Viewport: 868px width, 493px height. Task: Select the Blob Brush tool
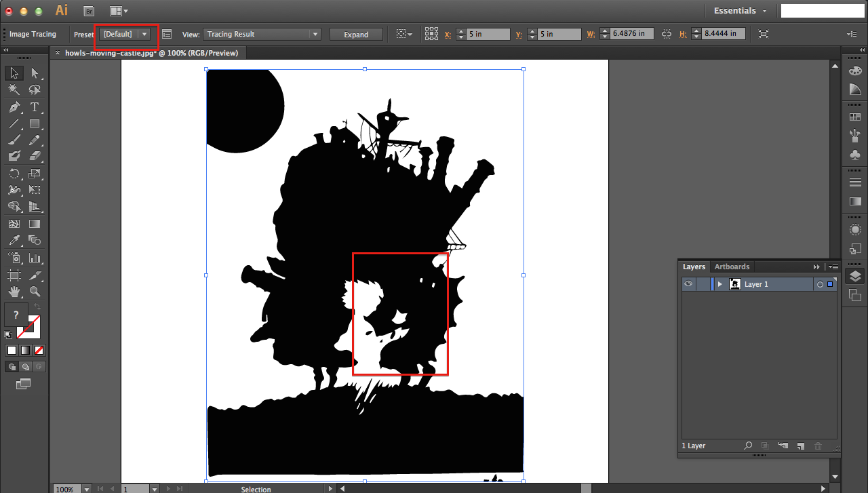coord(14,156)
